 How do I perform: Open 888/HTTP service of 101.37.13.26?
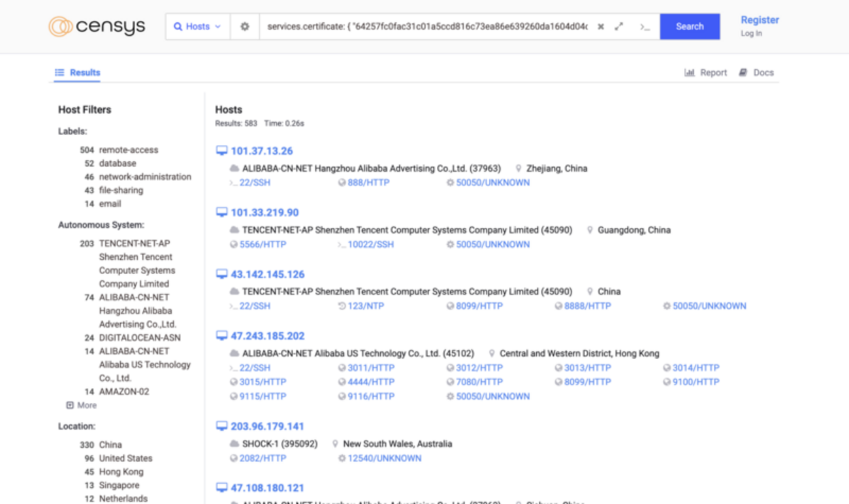click(x=368, y=183)
